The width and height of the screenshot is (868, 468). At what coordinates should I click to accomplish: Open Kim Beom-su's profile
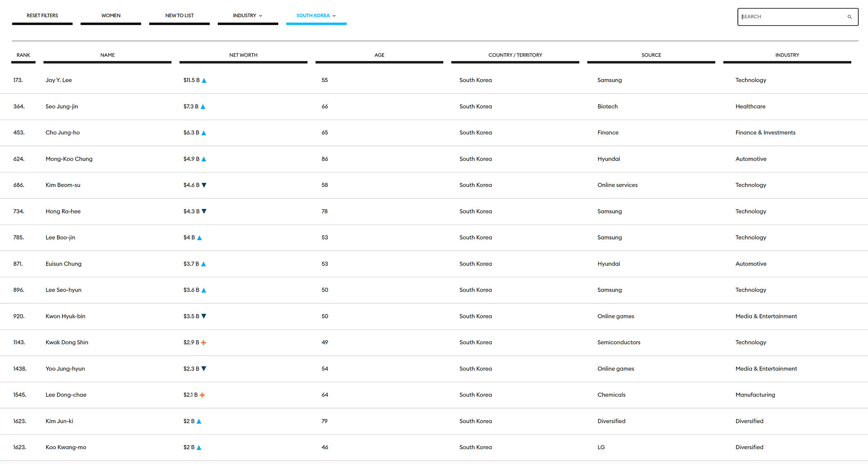coord(63,185)
